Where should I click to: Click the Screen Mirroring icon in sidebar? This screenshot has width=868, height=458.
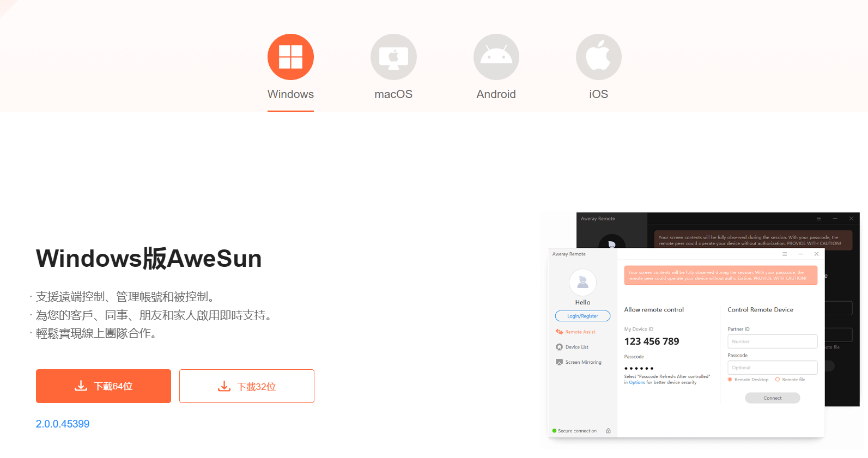coord(559,362)
